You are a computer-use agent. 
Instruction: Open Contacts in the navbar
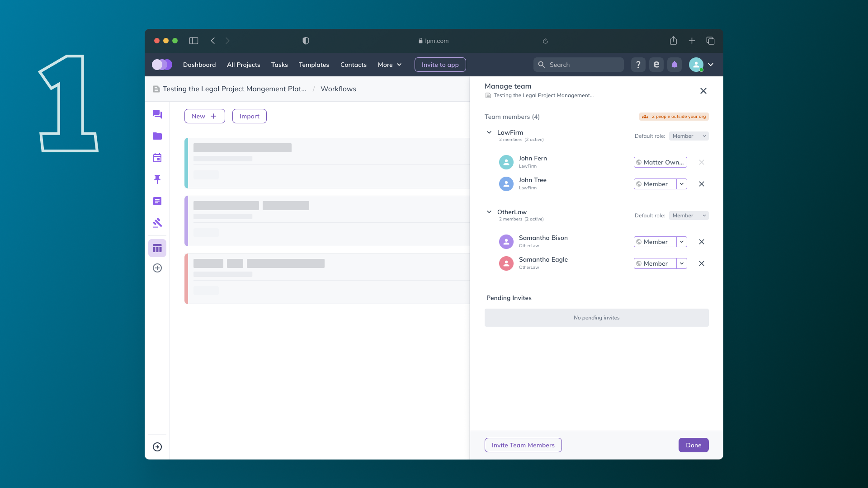354,65
